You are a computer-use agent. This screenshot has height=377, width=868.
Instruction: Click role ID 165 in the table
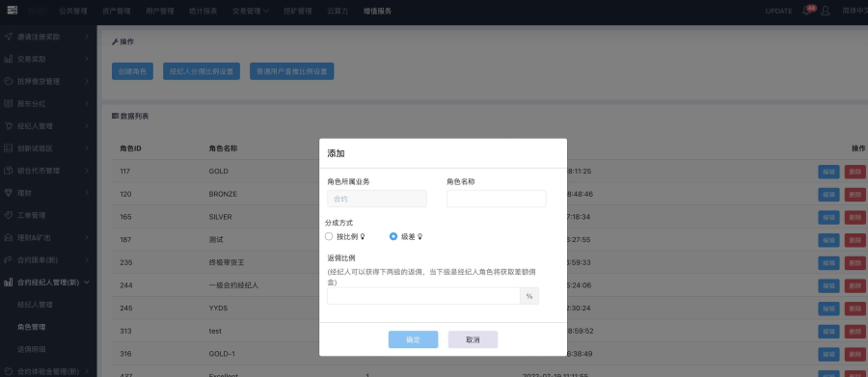[x=125, y=217]
